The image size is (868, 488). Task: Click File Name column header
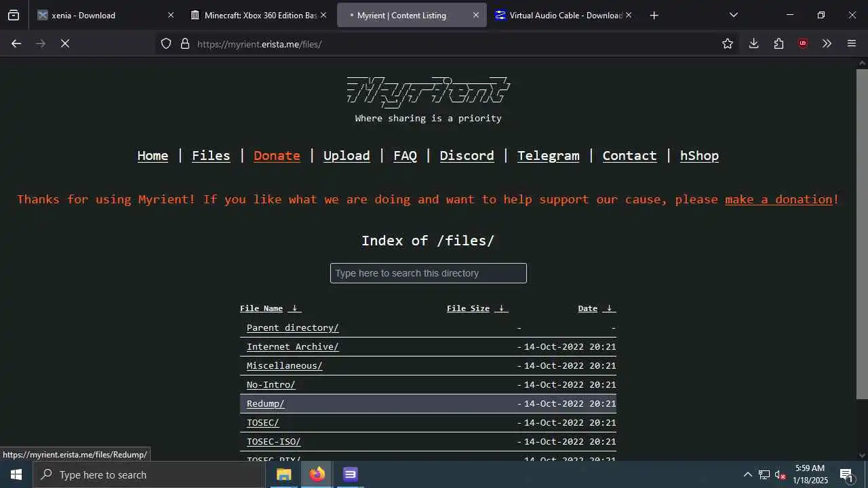261,308
